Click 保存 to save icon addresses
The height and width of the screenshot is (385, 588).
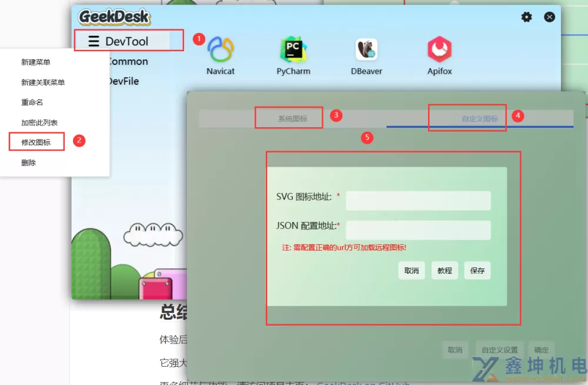click(477, 270)
